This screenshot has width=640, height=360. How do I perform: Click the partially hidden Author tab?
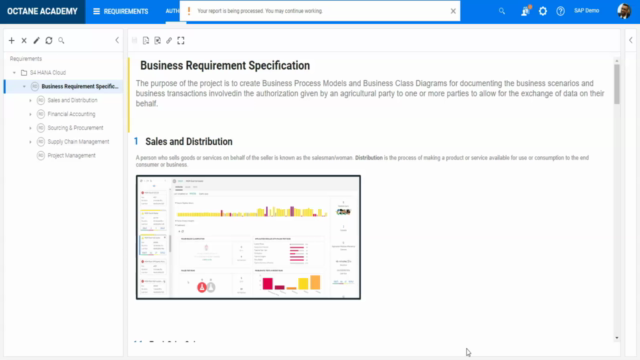[172, 11]
